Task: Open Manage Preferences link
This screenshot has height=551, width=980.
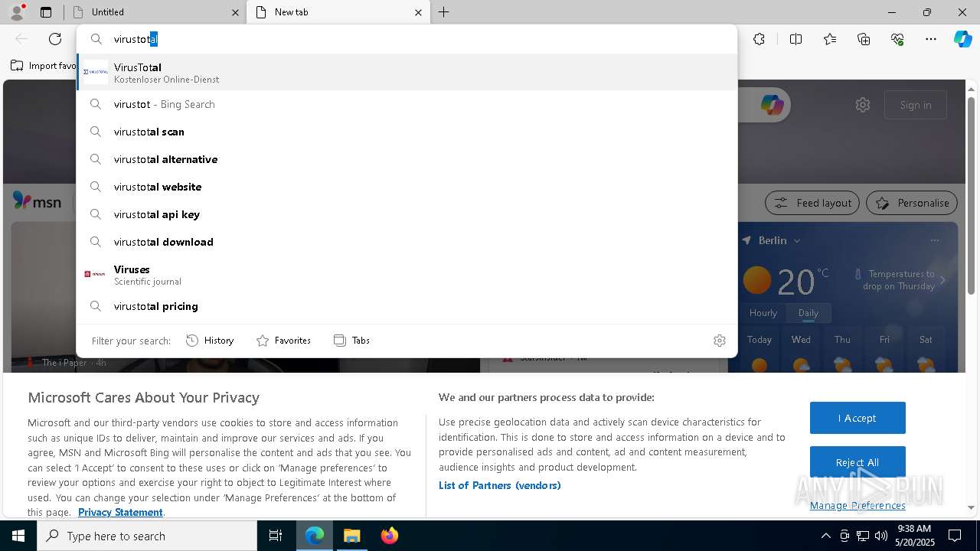Action: tap(857, 505)
